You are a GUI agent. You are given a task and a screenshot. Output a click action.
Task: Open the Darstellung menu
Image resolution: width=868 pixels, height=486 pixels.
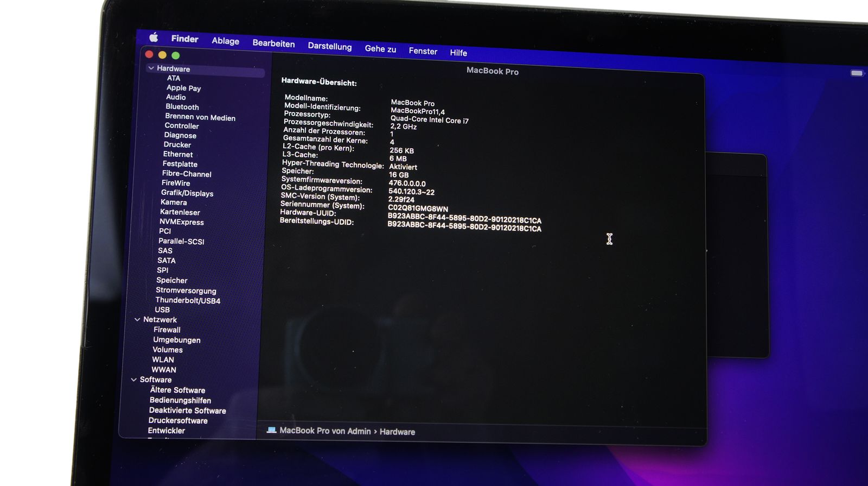329,46
